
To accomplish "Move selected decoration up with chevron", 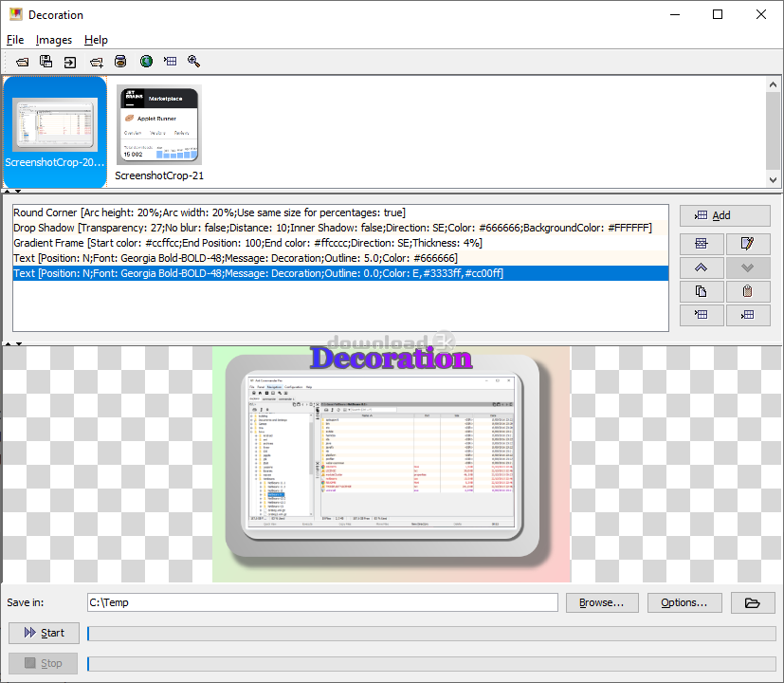I will point(701,268).
